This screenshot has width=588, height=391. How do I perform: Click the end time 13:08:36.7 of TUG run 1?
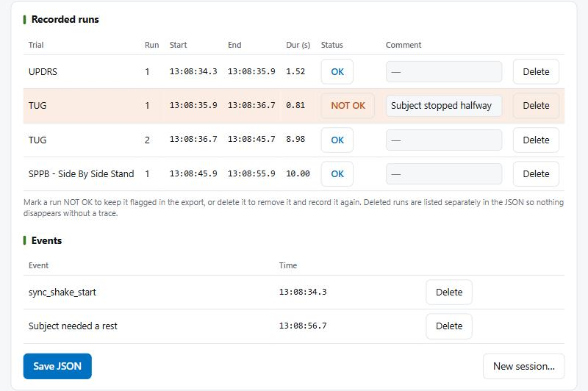(251, 105)
